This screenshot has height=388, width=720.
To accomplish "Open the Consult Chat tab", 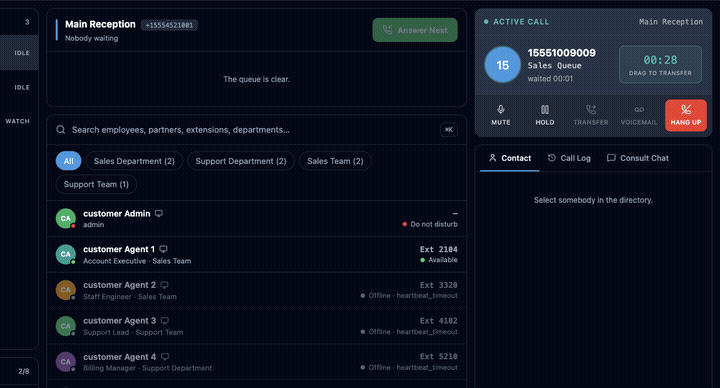I will tap(637, 158).
